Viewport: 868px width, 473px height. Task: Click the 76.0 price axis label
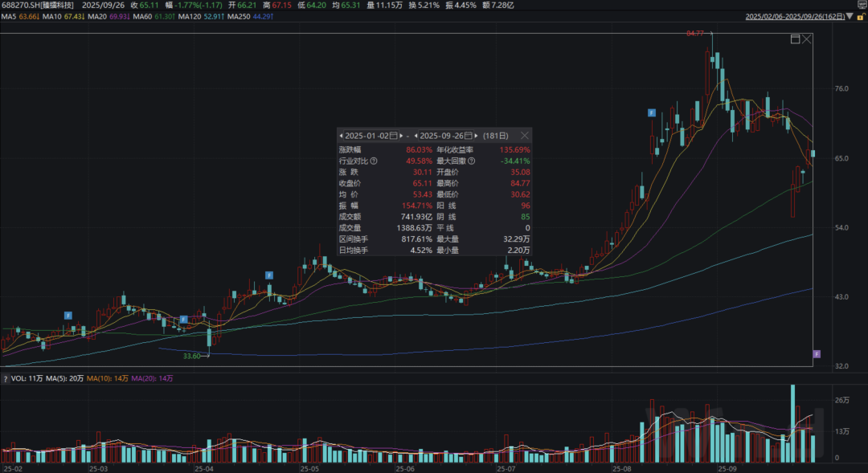[841, 88]
